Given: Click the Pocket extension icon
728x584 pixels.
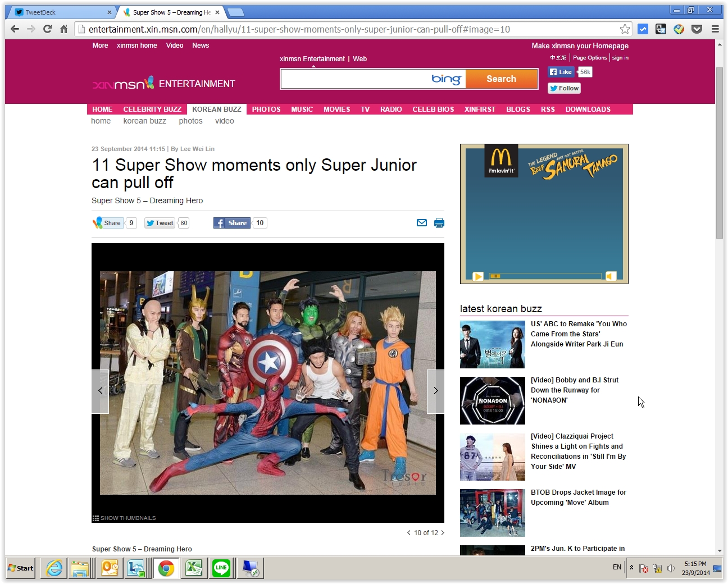Looking at the screenshot, I should tap(697, 29).
